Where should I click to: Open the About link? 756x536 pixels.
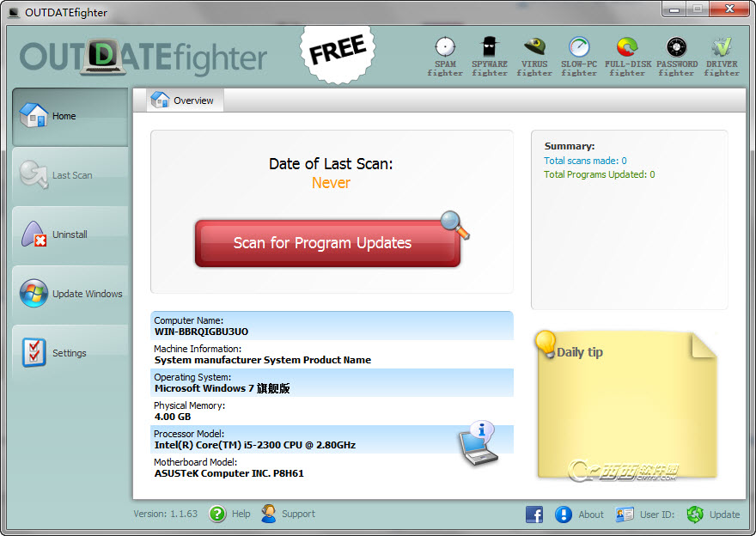point(591,515)
